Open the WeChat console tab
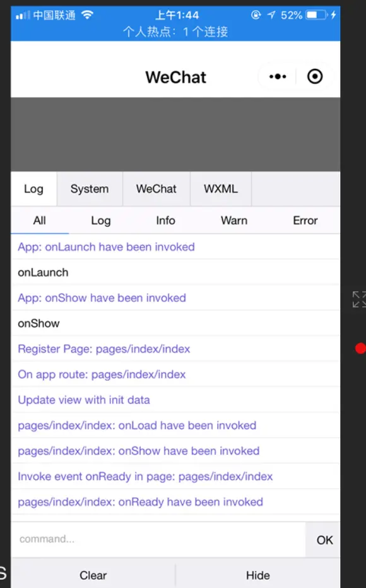Screen dimensions: 366x588 pyautogui.click(x=156, y=189)
